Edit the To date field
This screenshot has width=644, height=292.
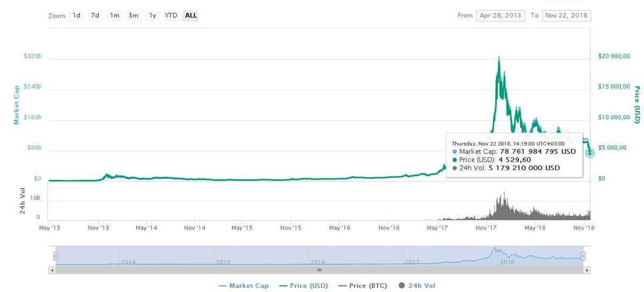click(x=567, y=16)
